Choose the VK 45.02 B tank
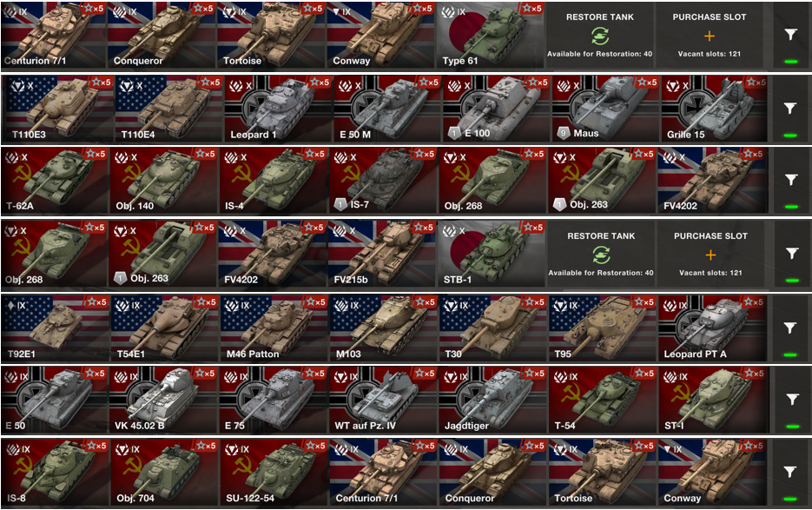Image resolution: width=812 pixels, height=510 pixels. 163,400
